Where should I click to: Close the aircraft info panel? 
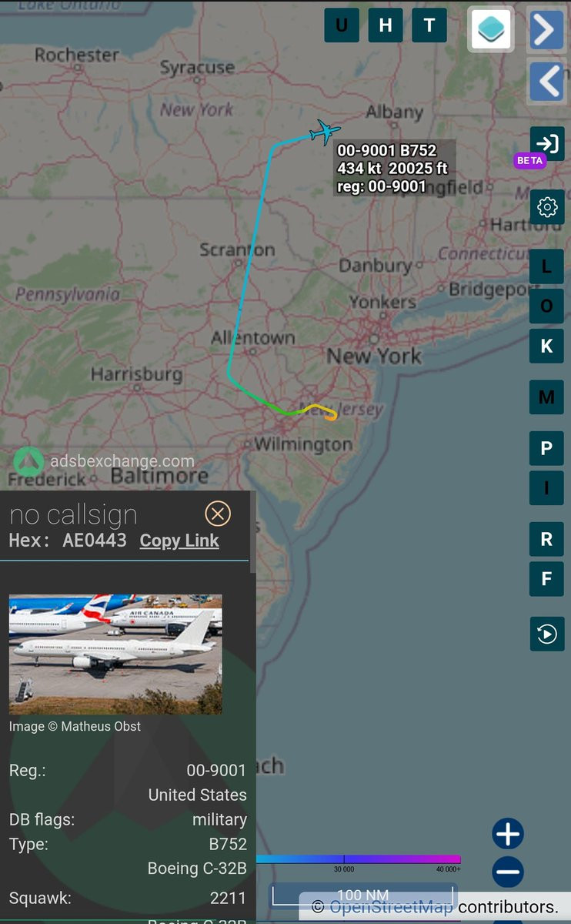(x=218, y=514)
